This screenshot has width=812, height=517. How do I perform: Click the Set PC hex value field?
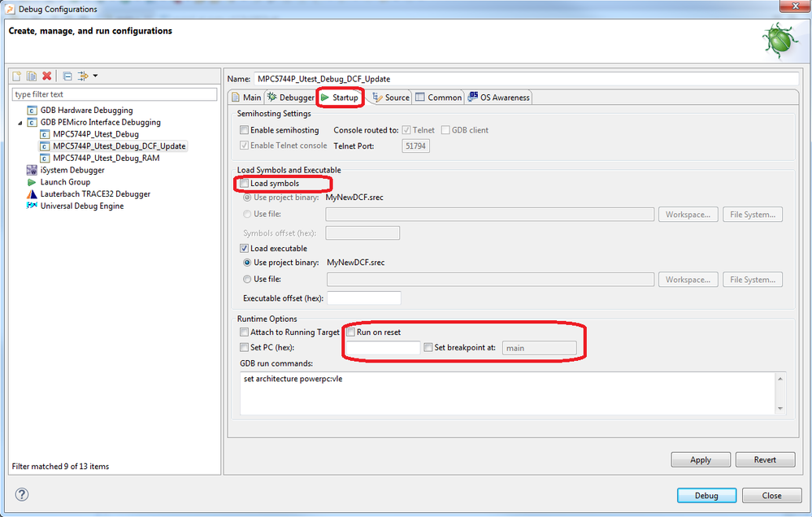(383, 348)
